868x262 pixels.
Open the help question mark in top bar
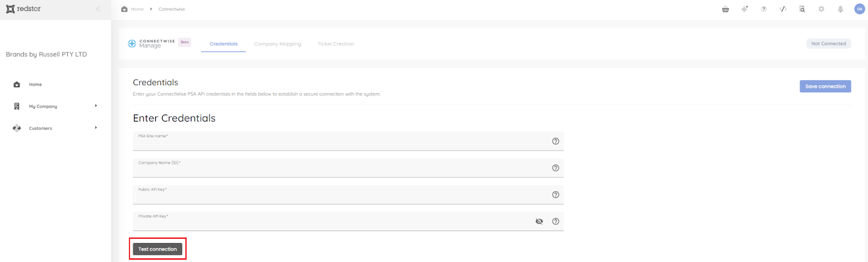click(764, 9)
